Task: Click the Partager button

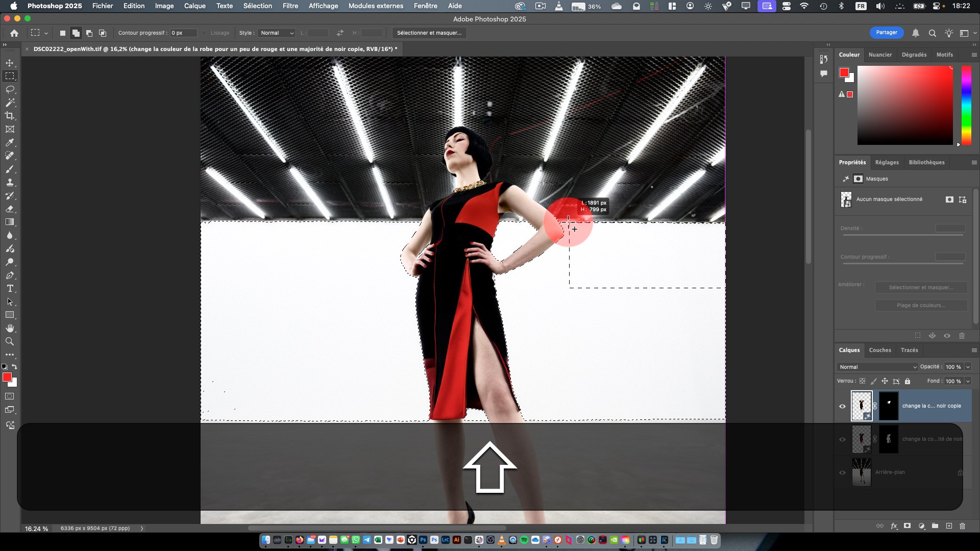Action: point(887,33)
